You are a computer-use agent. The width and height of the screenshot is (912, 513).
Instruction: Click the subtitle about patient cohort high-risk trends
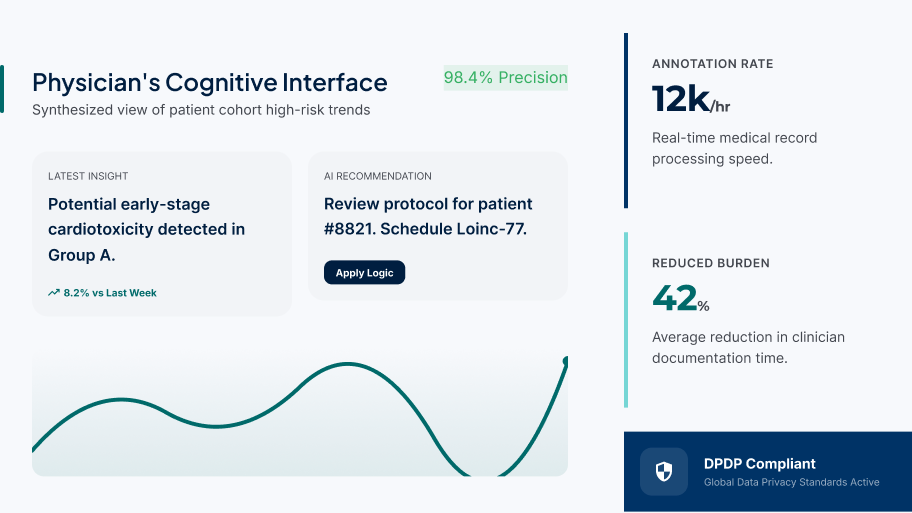[201, 110]
